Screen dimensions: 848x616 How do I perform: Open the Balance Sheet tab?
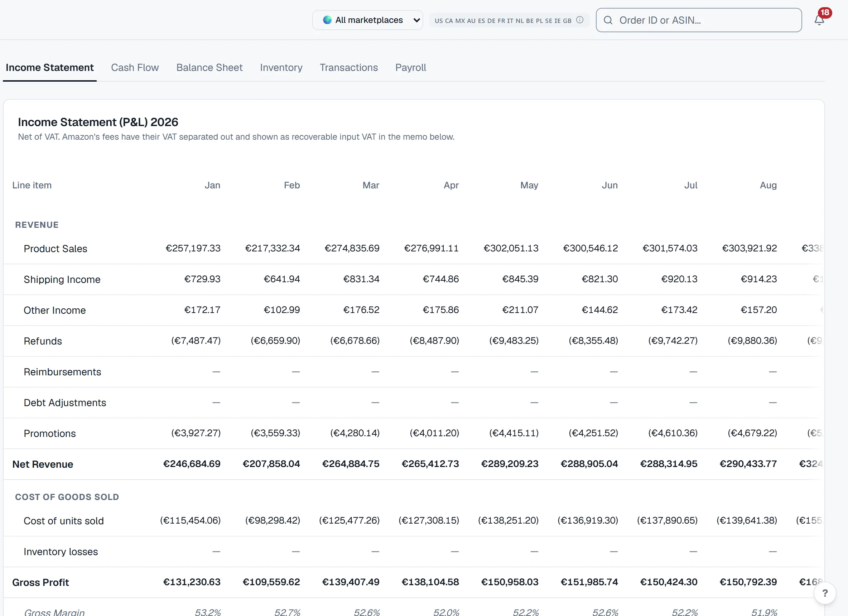pyautogui.click(x=209, y=67)
